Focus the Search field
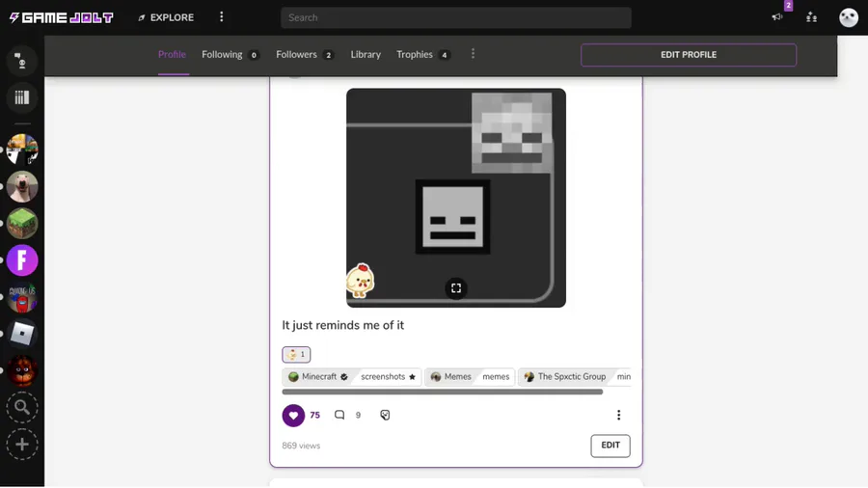Screen dimensions: 868x488 point(455,17)
